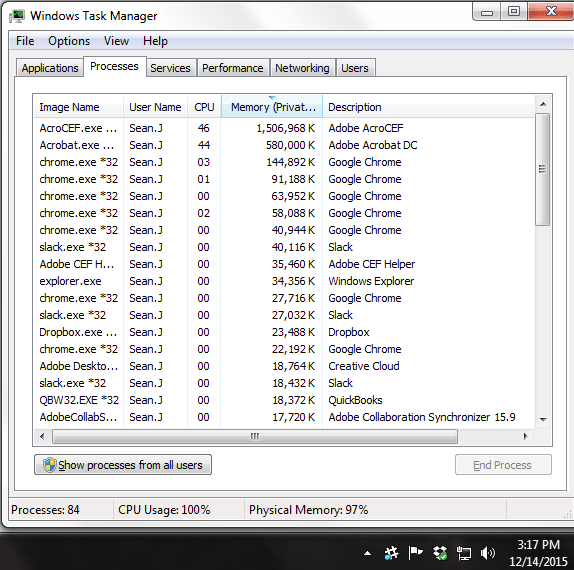Open Action Center flag icon
574x570 pixels.
click(x=415, y=553)
